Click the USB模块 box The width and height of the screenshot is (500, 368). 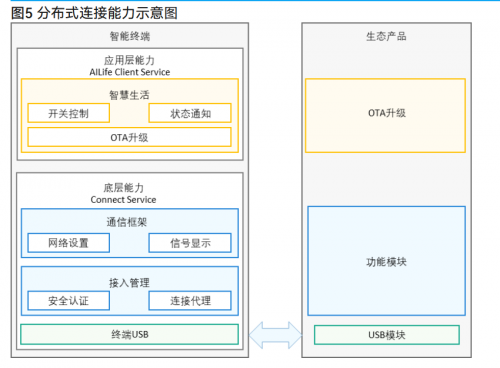tap(387, 335)
